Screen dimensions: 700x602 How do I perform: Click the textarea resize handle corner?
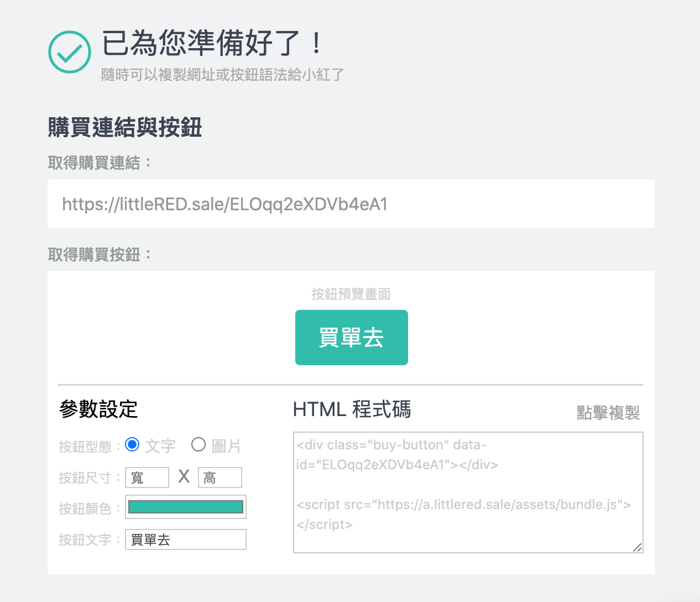tap(638, 547)
